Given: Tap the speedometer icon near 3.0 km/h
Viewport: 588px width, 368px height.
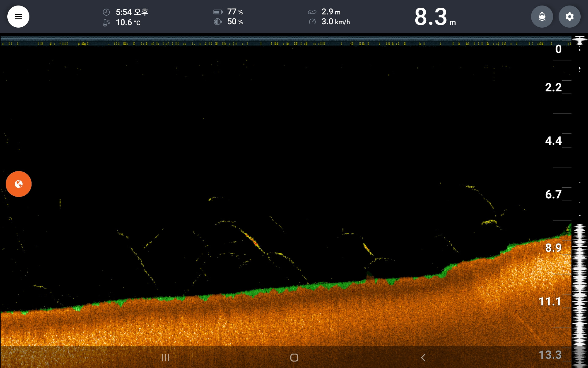Looking at the screenshot, I should coord(312,21).
